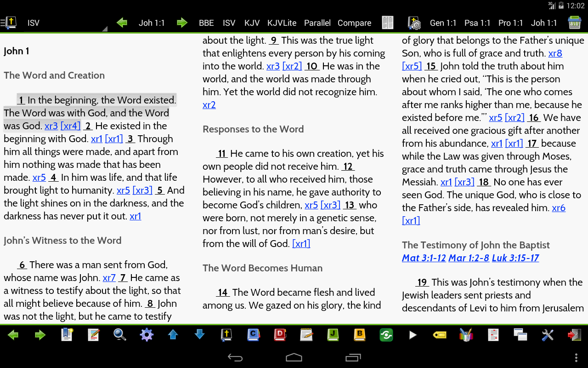Click the magnifying glass search icon
The image size is (588, 368).
click(120, 335)
